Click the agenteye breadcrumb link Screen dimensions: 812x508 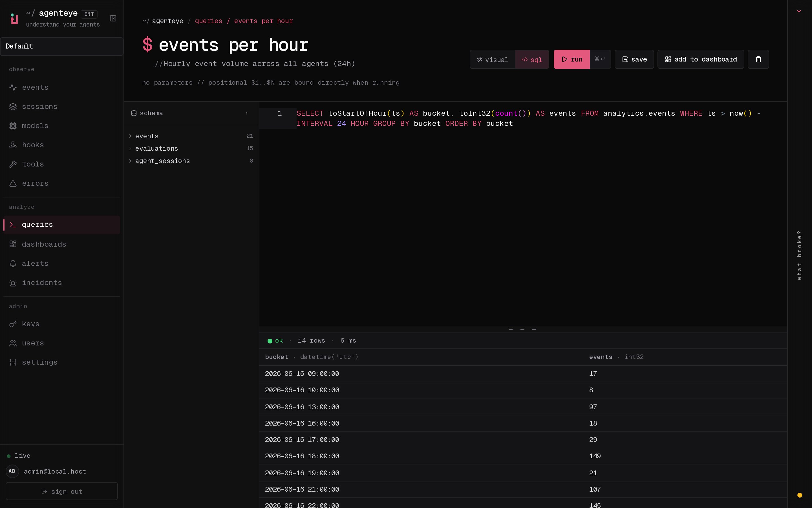tap(167, 21)
